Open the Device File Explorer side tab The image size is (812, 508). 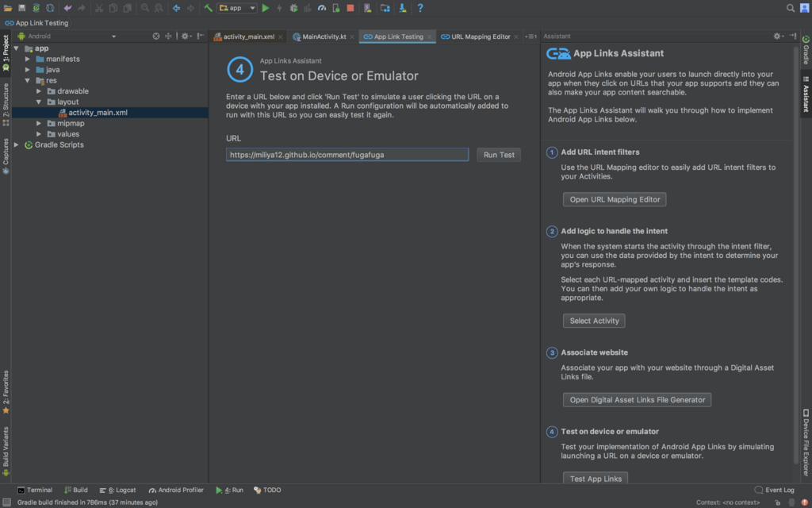point(806,443)
